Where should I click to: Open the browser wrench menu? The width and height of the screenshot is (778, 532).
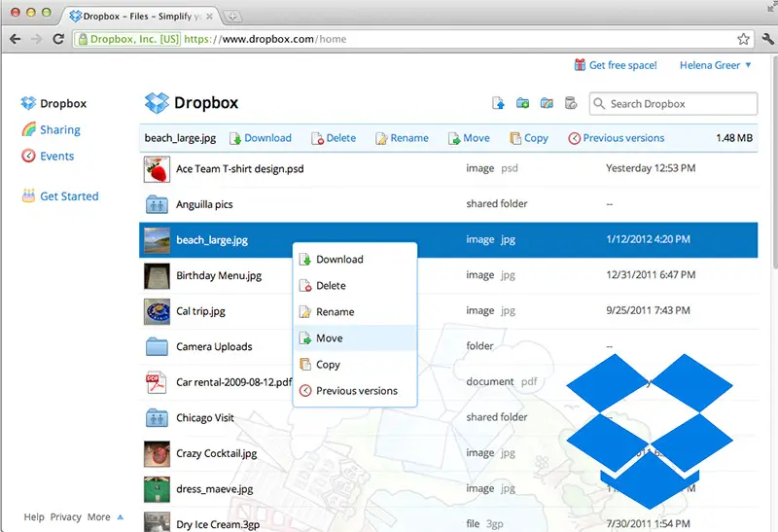pos(767,39)
